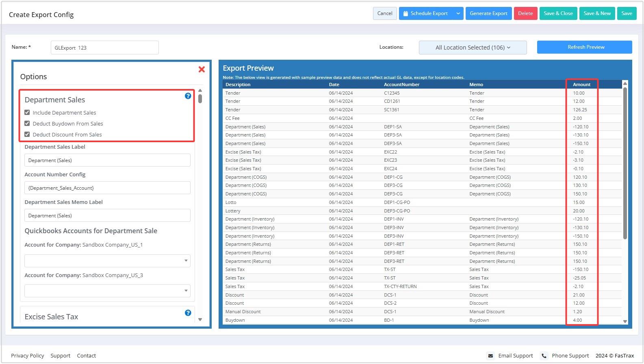
Task: Open the All Location Selected dropdown
Action: coord(473,48)
